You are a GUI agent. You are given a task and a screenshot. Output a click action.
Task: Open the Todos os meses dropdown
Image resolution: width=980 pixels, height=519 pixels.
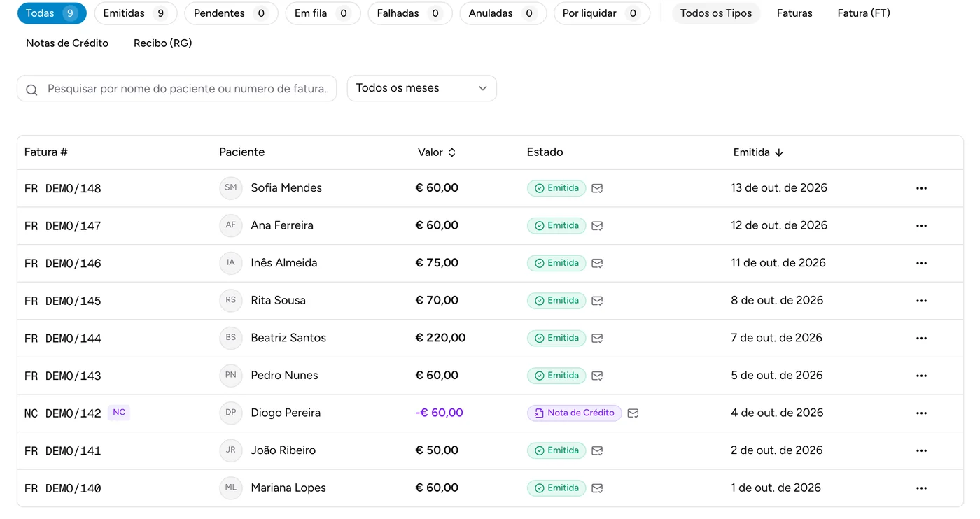tap(422, 88)
